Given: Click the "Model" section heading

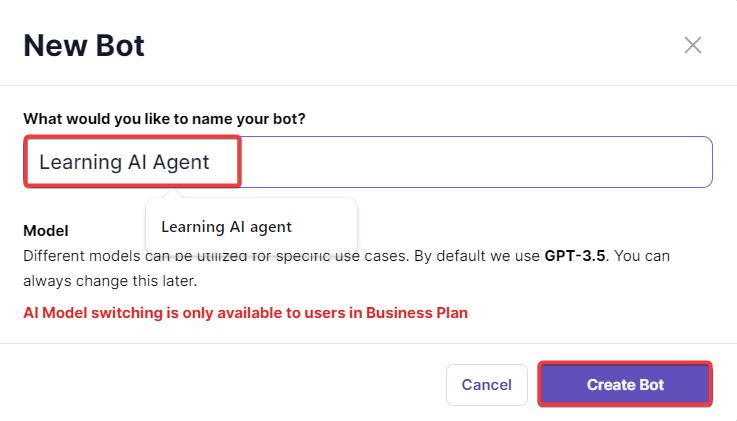Looking at the screenshot, I should click(x=45, y=231).
